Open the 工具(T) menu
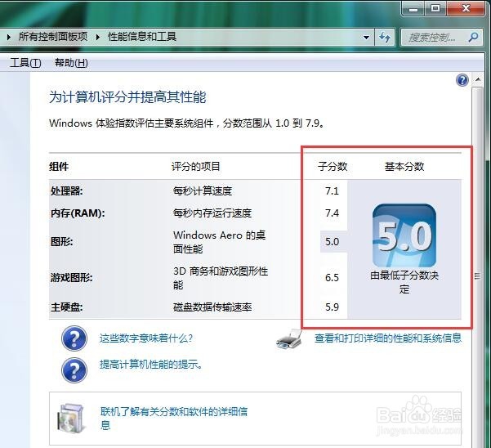The height and width of the screenshot is (448, 491). 25,63
